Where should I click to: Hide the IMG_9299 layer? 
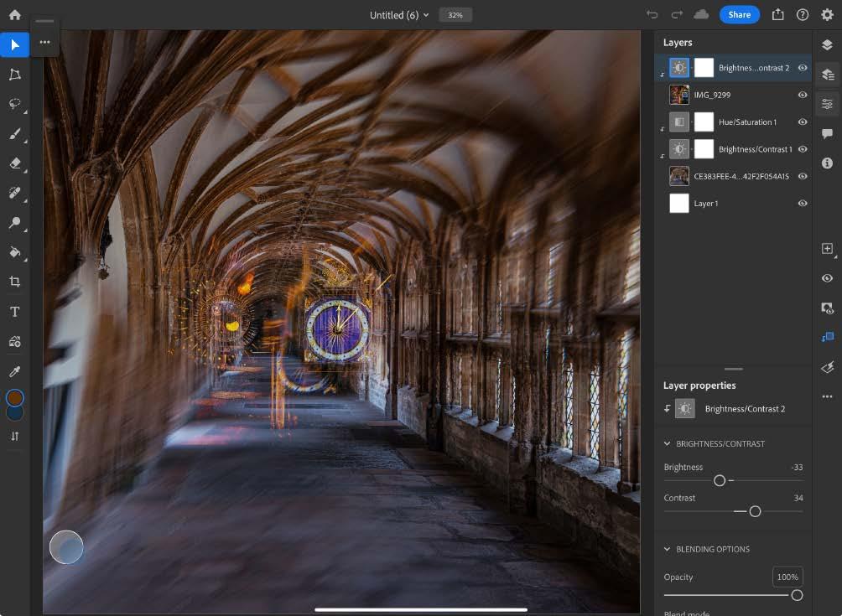click(x=803, y=96)
